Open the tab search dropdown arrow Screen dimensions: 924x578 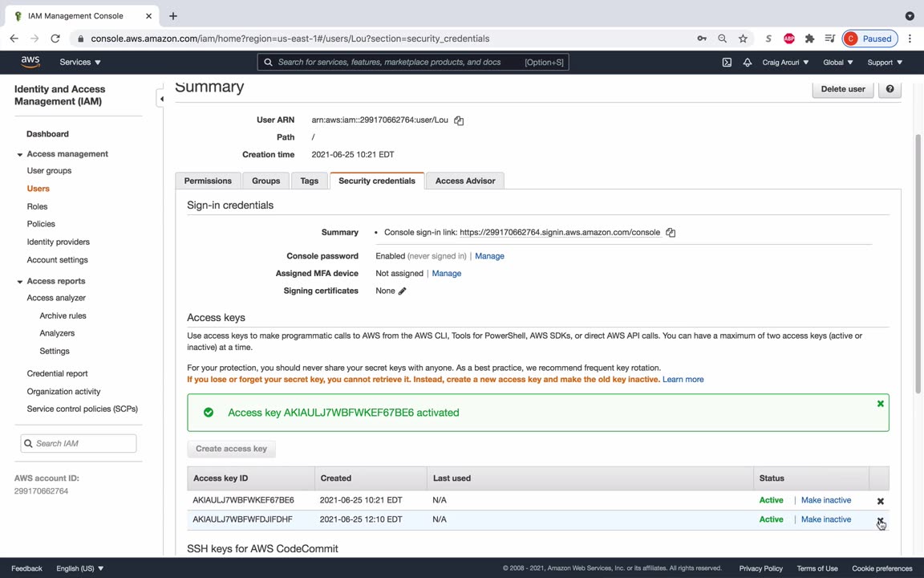coord(910,16)
